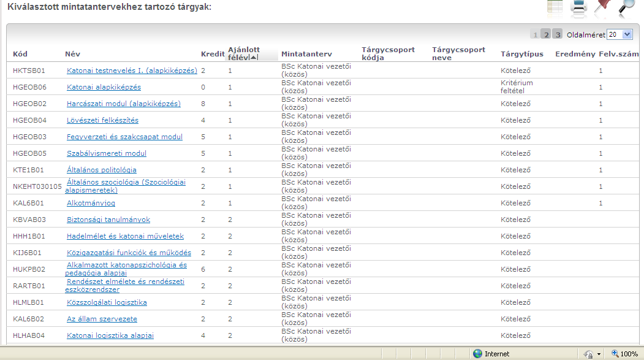
Task: Open Katonai logisztika alapjai link
Action: click(x=110, y=335)
